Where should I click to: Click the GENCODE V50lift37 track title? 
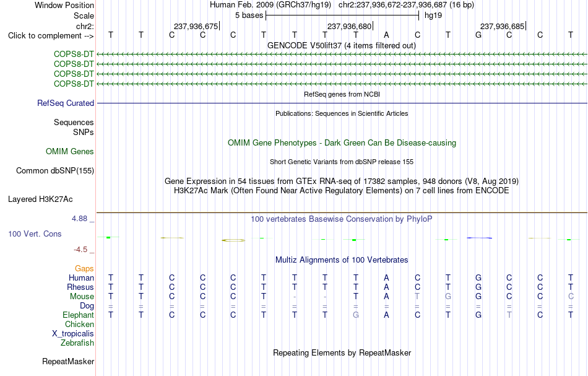pyautogui.click(x=341, y=45)
